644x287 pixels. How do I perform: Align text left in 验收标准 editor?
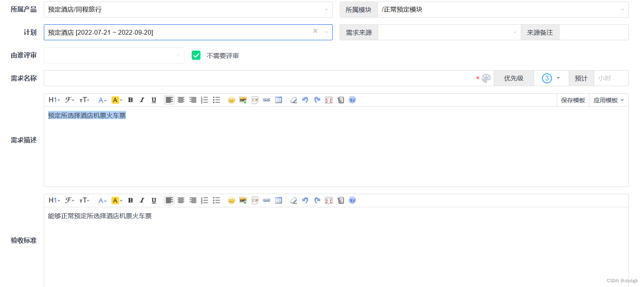(x=169, y=201)
